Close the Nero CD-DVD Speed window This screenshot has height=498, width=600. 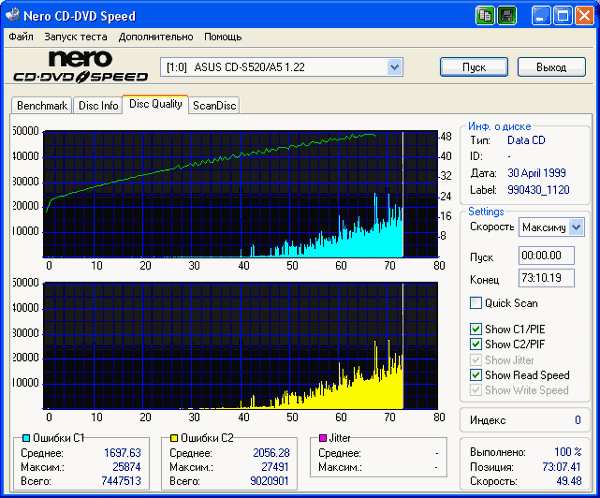pos(584,16)
